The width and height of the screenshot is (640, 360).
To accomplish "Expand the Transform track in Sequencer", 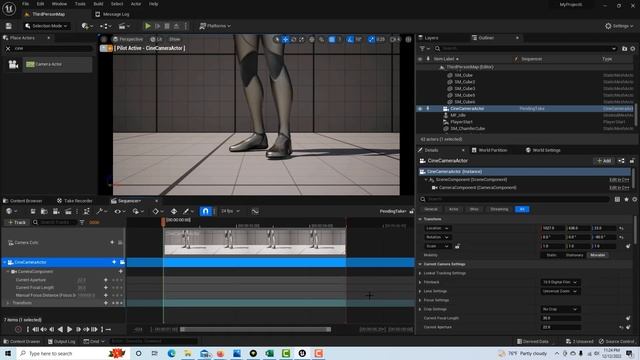I will (8, 303).
